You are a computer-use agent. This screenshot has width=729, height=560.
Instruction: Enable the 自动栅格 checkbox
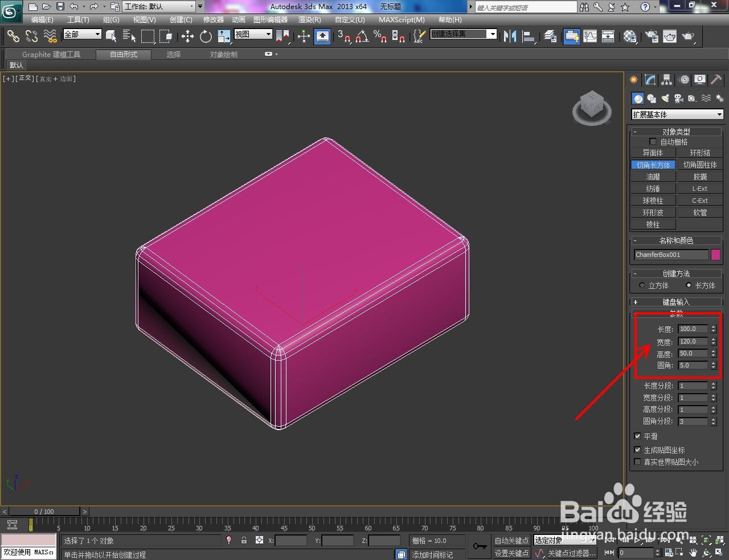(653, 141)
